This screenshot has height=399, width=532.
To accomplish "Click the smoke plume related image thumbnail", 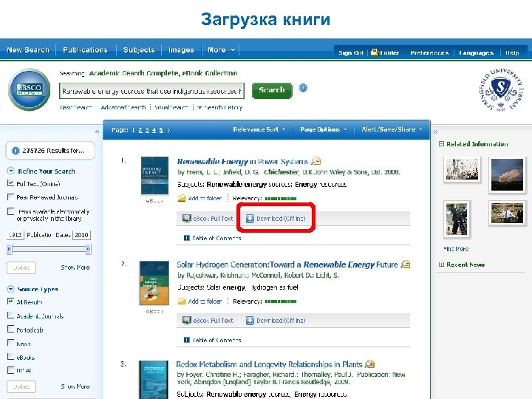I will 507,175.
